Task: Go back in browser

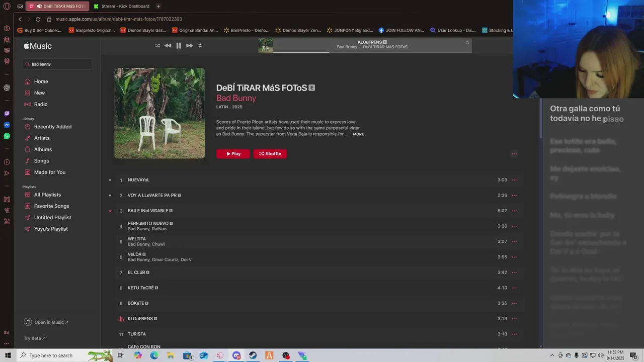Action: coord(20,19)
